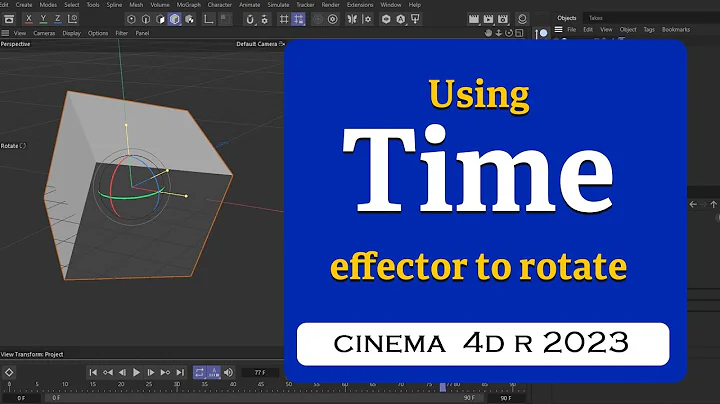The image size is (720, 404).
Task: Click the hexagon object icon
Action: pos(386,19)
